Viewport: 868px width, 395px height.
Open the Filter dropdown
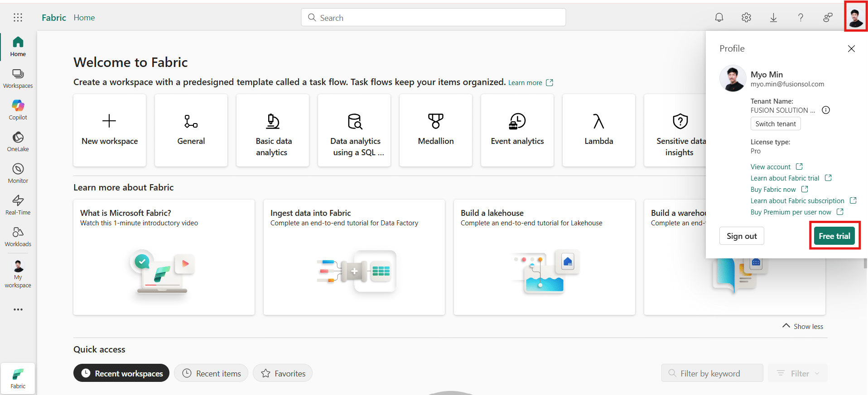798,373
